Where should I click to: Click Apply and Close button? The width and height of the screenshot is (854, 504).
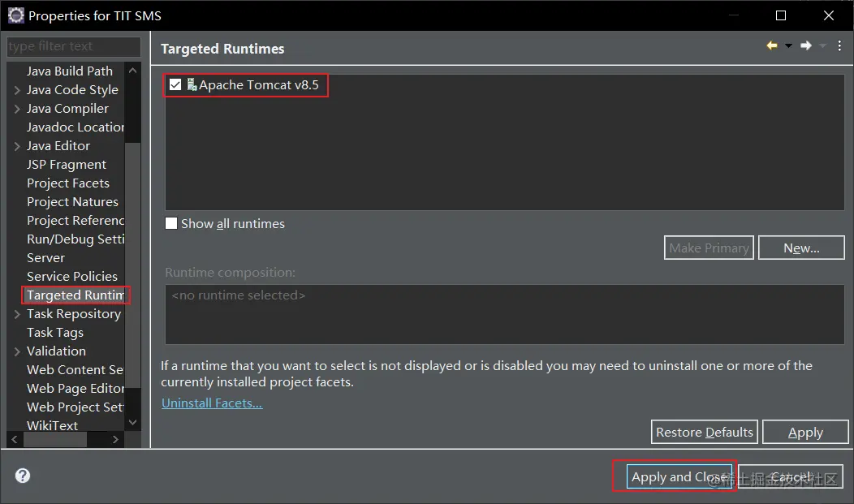[679, 476]
